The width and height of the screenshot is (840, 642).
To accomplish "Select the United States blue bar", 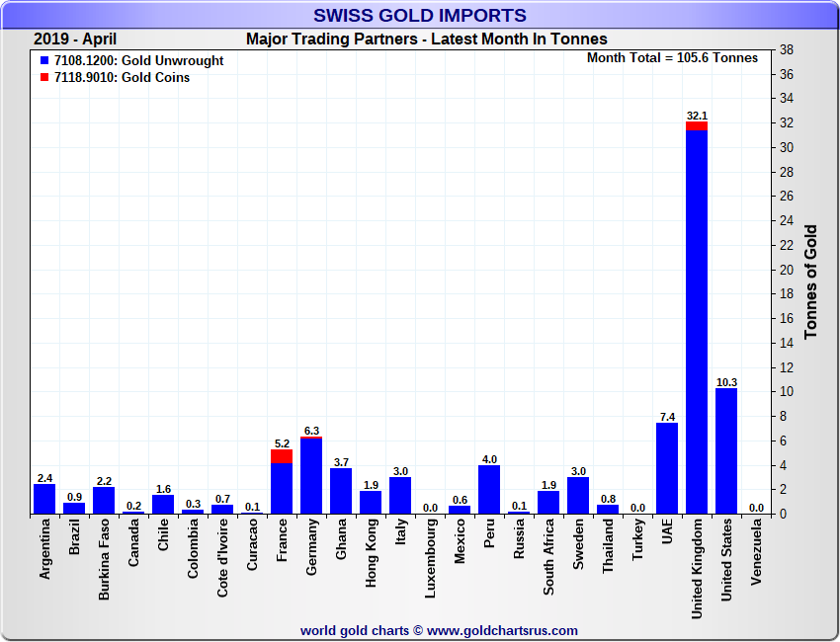I will point(726,450).
